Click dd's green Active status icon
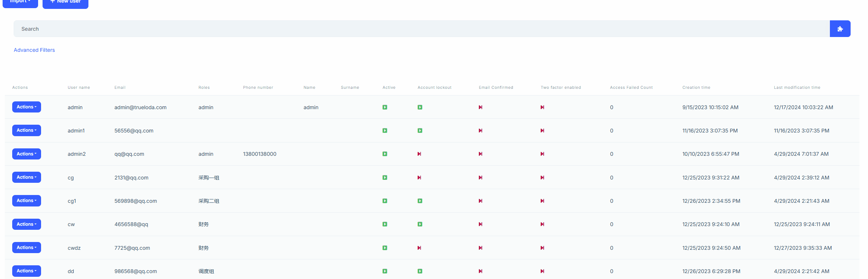Viewport: 868px width, 279px height. point(385,271)
